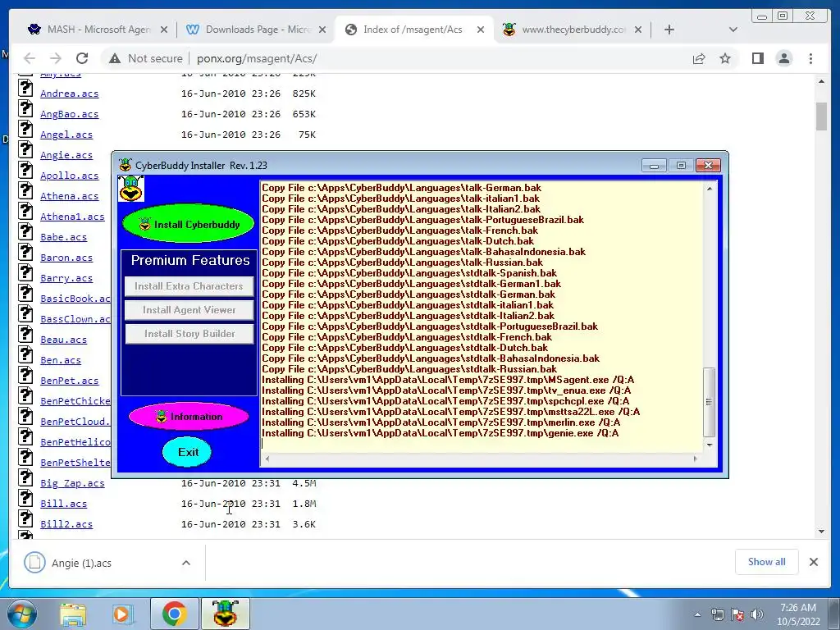Click the browser page vertical scrollbar thumb

pyautogui.click(x=821, y=116)
